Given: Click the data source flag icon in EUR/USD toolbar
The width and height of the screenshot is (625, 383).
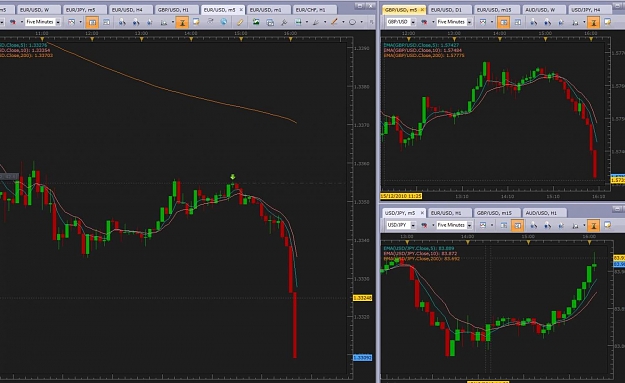Looking at the screenshot, I should (x=12, y=22).
